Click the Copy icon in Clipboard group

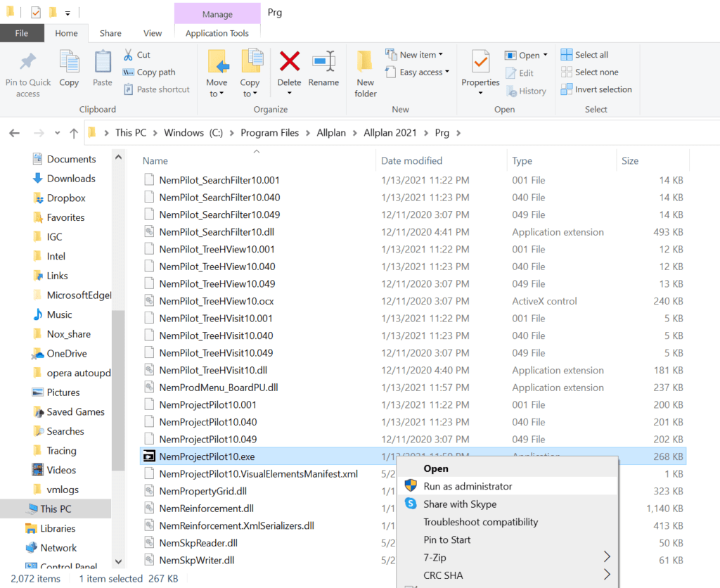coord(69,62)
